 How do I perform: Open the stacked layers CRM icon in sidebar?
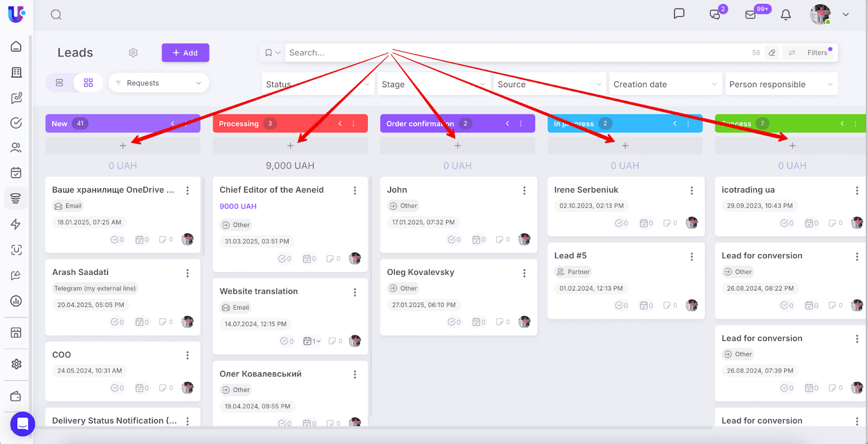[x=16, y=198]
